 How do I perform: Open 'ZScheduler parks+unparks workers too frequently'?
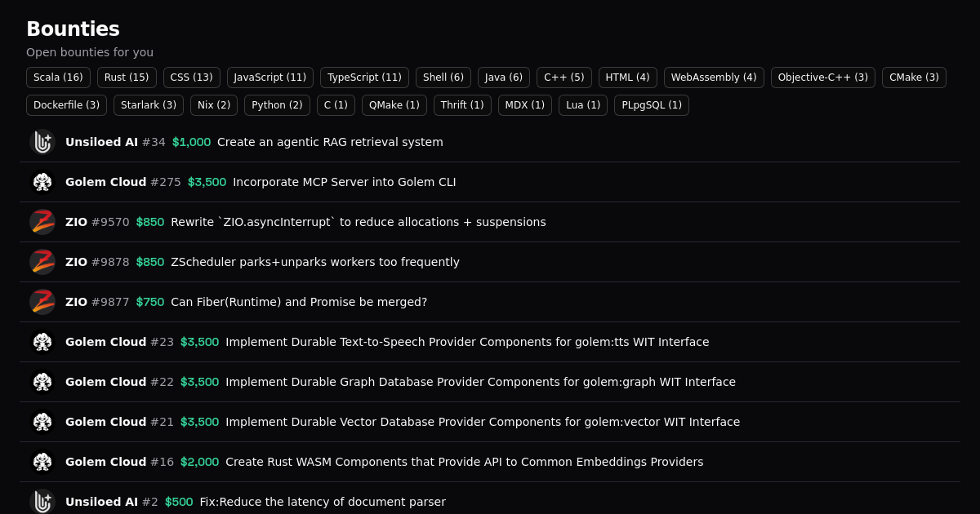point(315,262)
